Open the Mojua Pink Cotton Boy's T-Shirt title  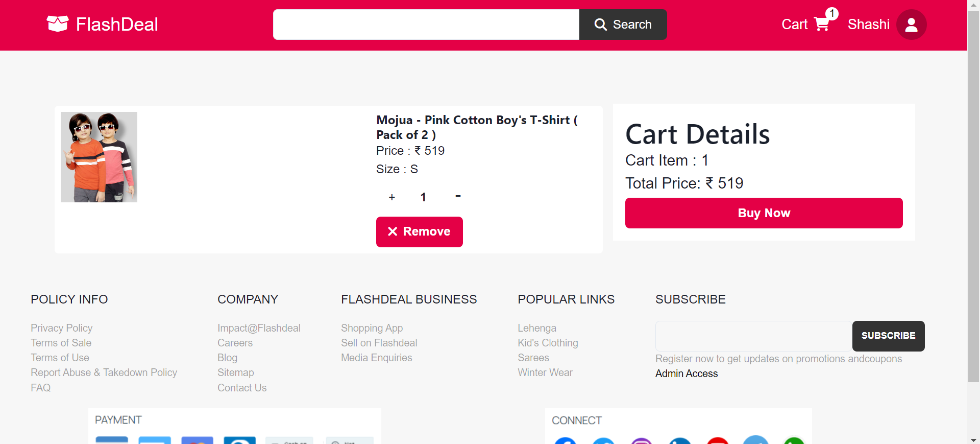click(x=477, y=127)
